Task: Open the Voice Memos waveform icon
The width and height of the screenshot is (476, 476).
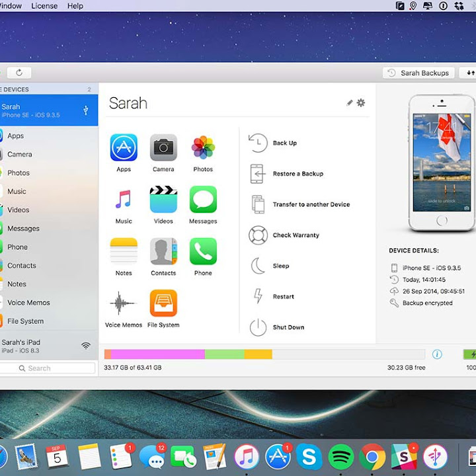Action: (x=122, y=303)
